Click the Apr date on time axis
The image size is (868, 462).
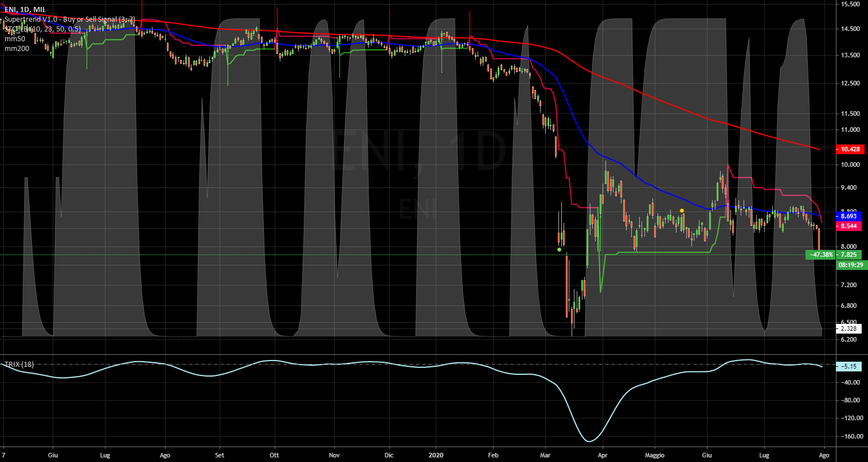[603, 455]
